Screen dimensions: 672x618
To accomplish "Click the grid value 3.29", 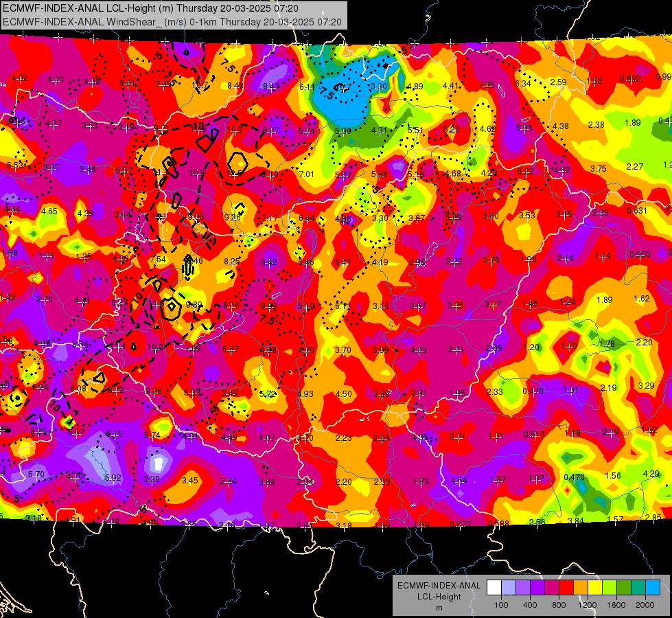I will click(647, 385).
